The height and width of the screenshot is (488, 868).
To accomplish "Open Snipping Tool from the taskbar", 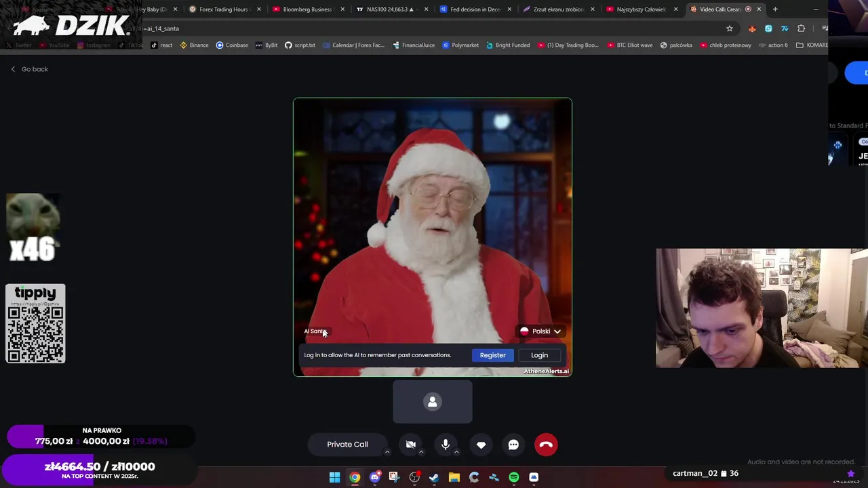I will tap(394, 477).
